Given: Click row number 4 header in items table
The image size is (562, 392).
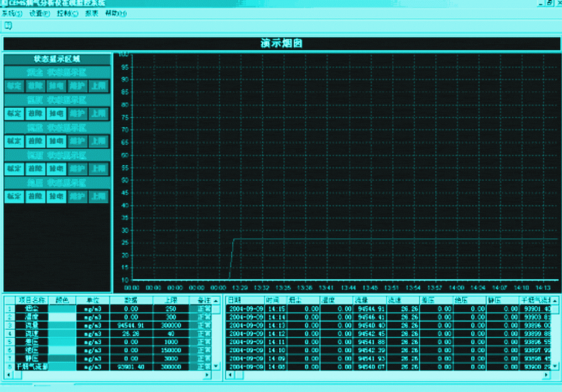Looking at the screenshot, I should pos(9,333).
